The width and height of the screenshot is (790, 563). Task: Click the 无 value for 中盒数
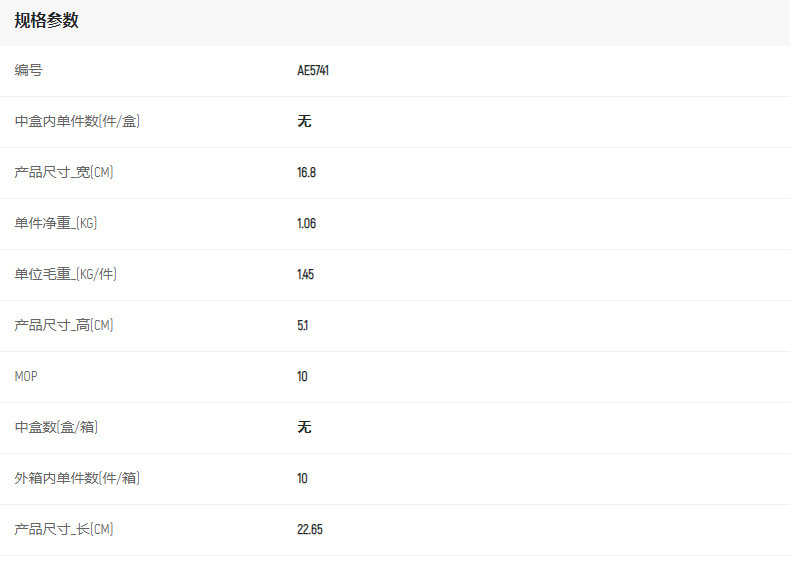coord(304,428)
